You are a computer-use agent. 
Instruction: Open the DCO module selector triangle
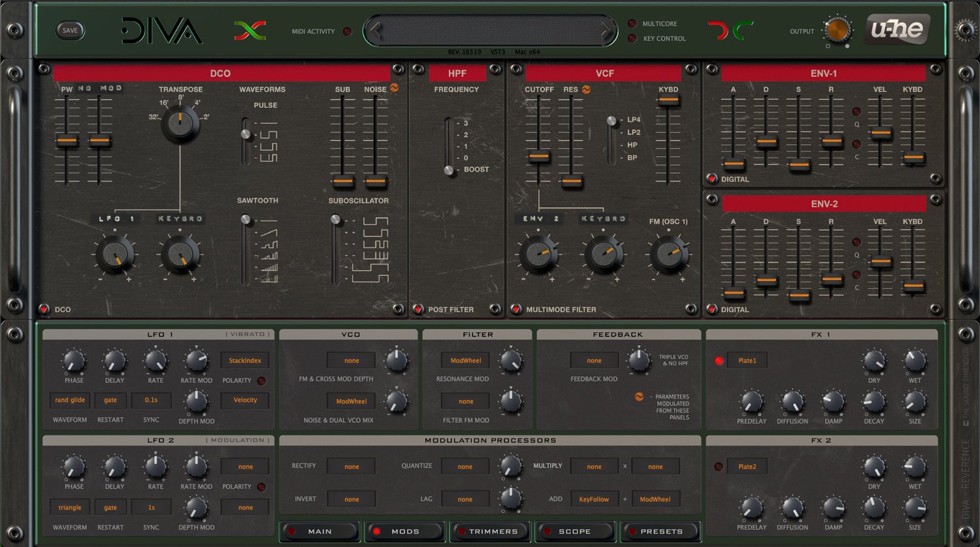click(x=44, y=309)
